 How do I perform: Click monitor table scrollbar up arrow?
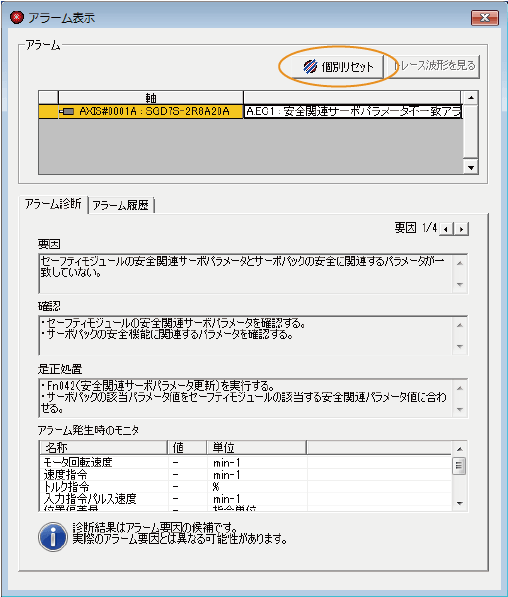click(460, 449)
